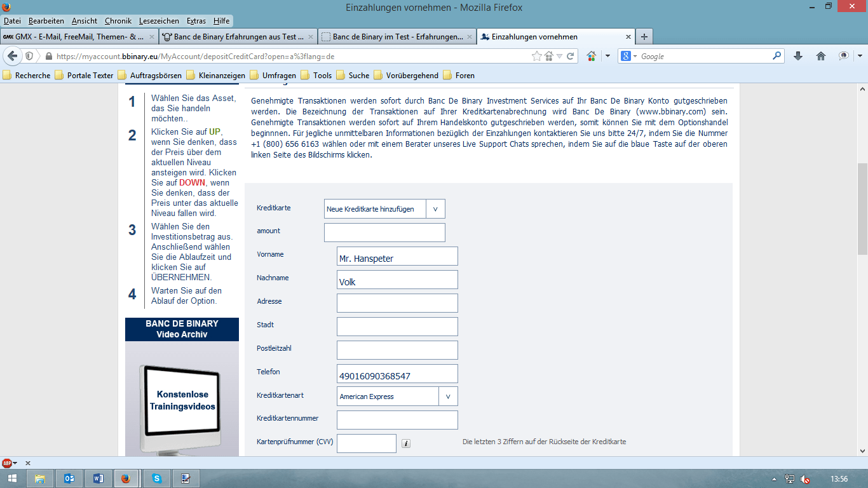This screenshot has height=488, width=868.
Task: Click the CVV info icon
Action: click(407, 444)
